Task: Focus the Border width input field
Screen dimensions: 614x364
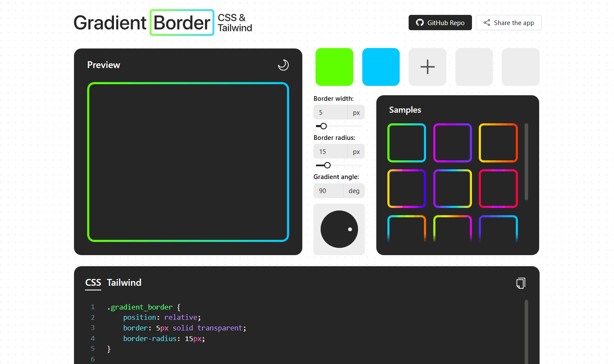Action: tap(330, 113)
